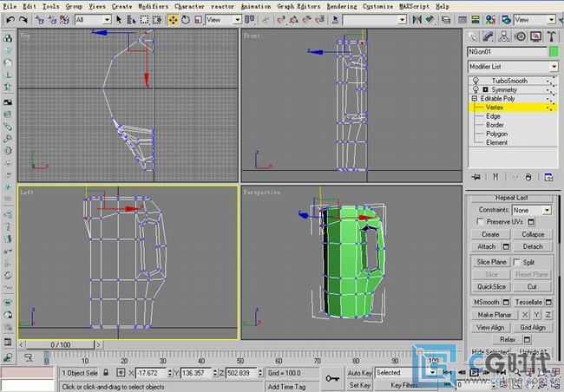564x392 pixels.
Task: Click the Make Planar button
Action: click(x=495, y=315)
